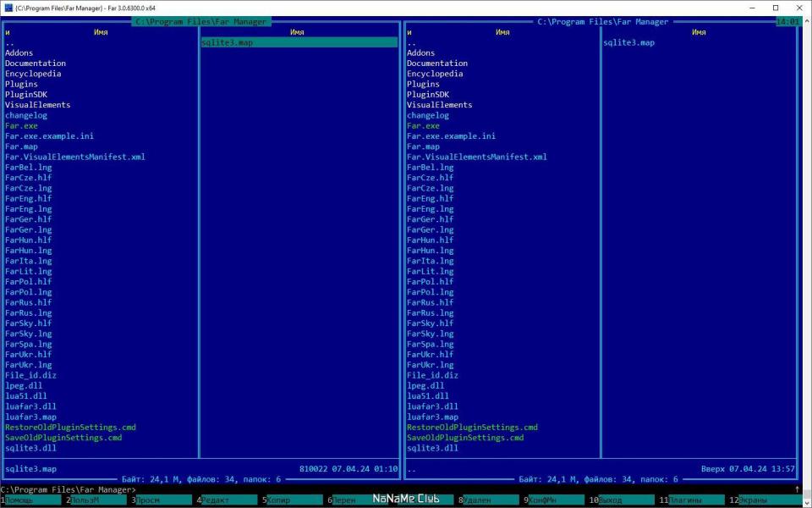Screen dimensions: 812x508
Task: Click the 14:01 clock in the corner
Action: click(x=787, y=22)
